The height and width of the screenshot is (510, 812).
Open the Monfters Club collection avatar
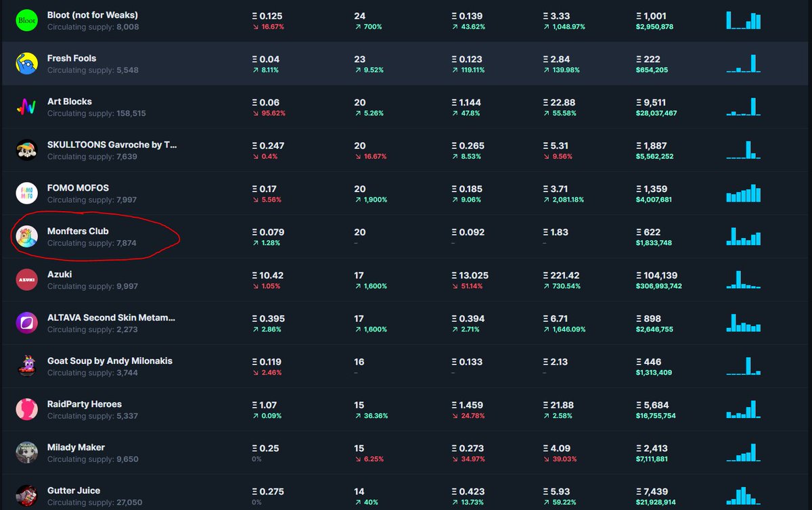[26, 237]
